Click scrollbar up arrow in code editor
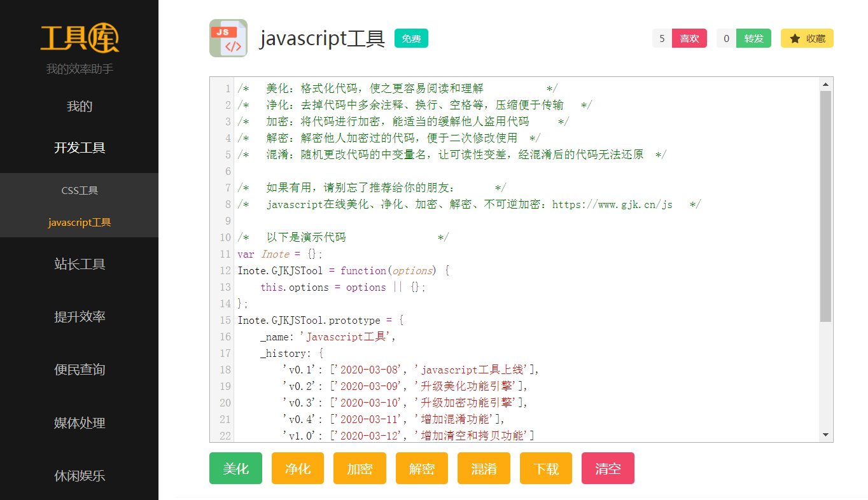Image resolution: width=868 pixels, height=500 pixels. tap(825, 84)
